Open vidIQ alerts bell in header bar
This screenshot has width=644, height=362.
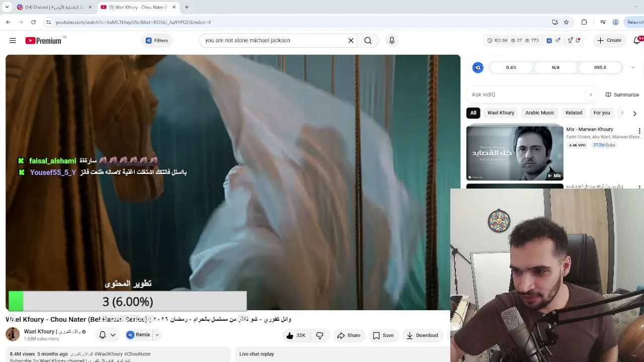coord(578,40)
